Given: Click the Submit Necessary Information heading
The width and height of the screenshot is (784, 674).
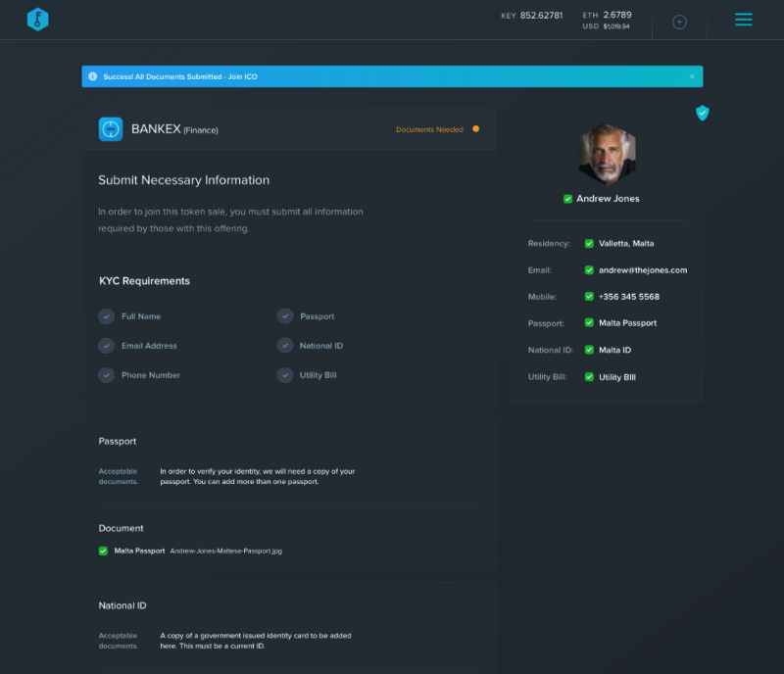Looking at the screenshot, I should (183, 180).
